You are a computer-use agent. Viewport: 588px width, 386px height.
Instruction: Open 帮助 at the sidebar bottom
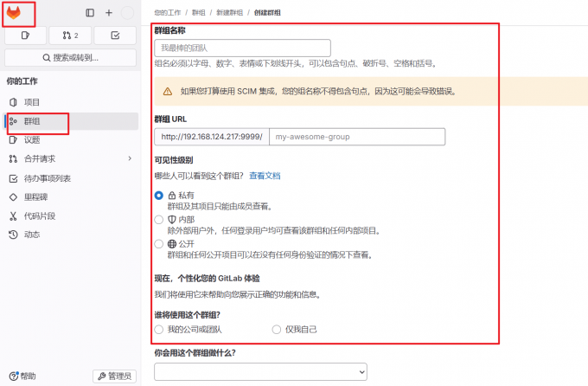(x=22, y=376)
